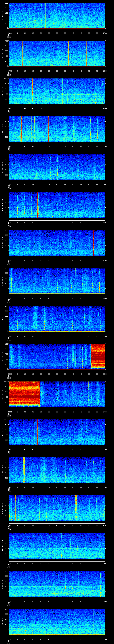
Task: Click the '4:24:00' time label
Action: [9, 336]
